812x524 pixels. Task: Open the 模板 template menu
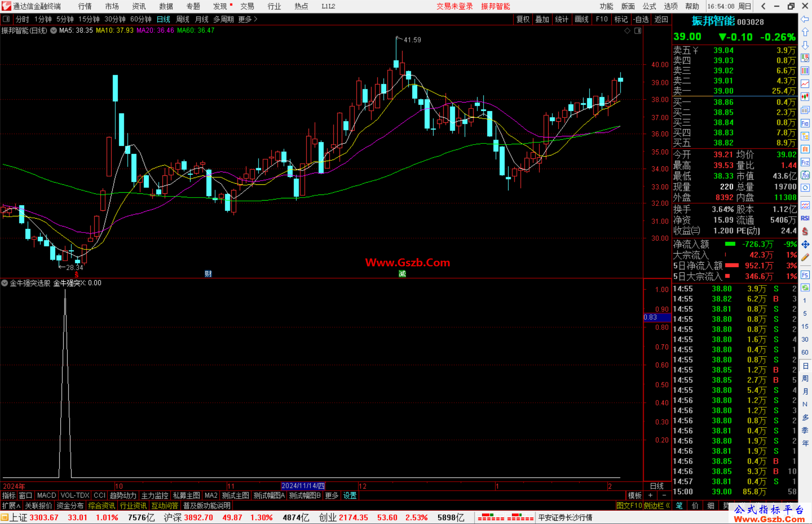click(635, 495)
